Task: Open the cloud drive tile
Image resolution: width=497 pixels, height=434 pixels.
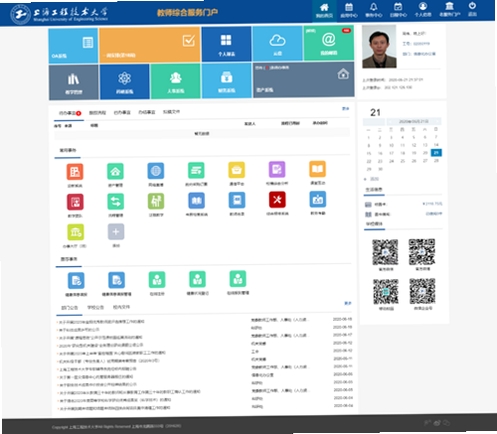Action: (x=277, y=44)
